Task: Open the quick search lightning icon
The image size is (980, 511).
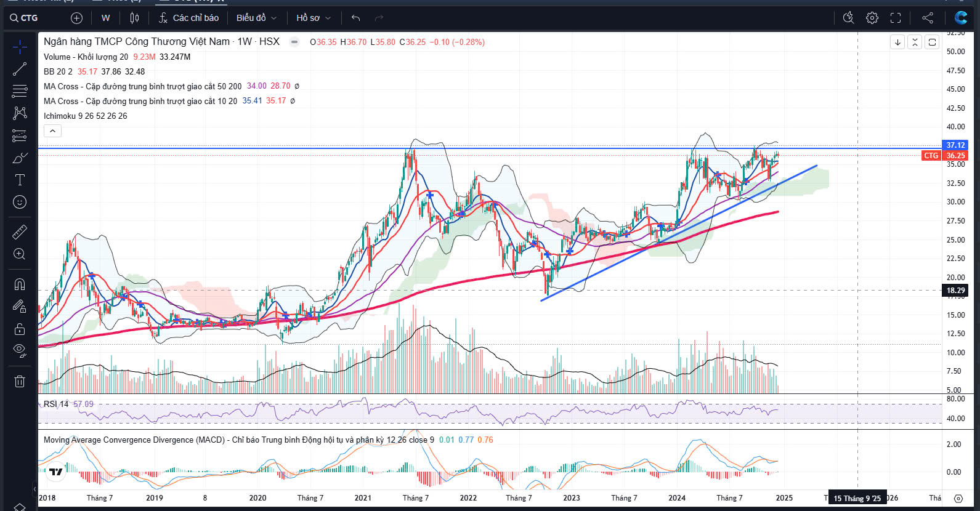Action: 848,18
